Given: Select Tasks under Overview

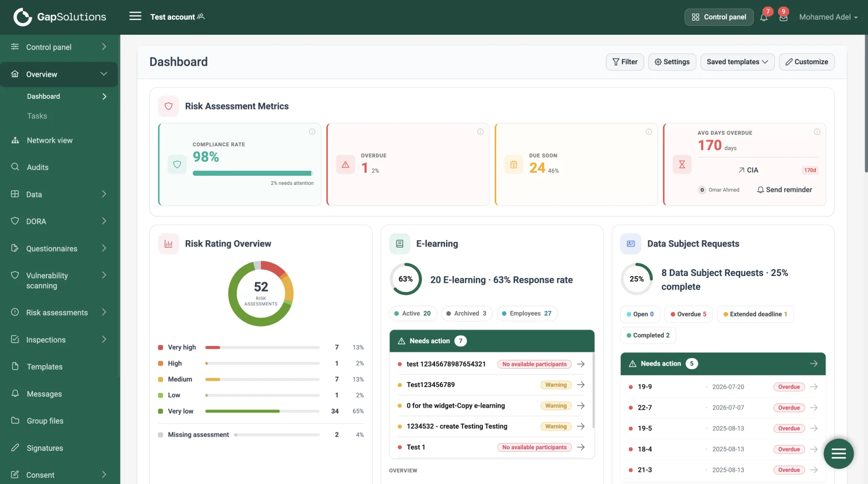Looking at the screenshot, I should (37, 116).
